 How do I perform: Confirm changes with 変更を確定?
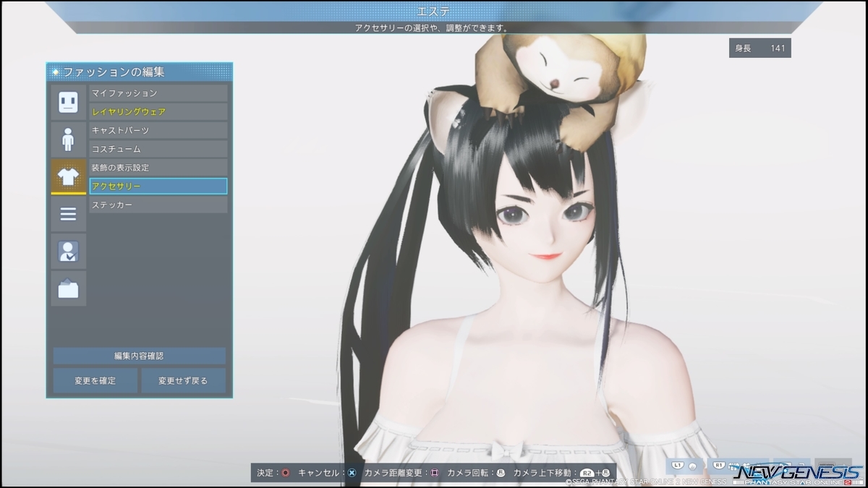coord(95,380)
